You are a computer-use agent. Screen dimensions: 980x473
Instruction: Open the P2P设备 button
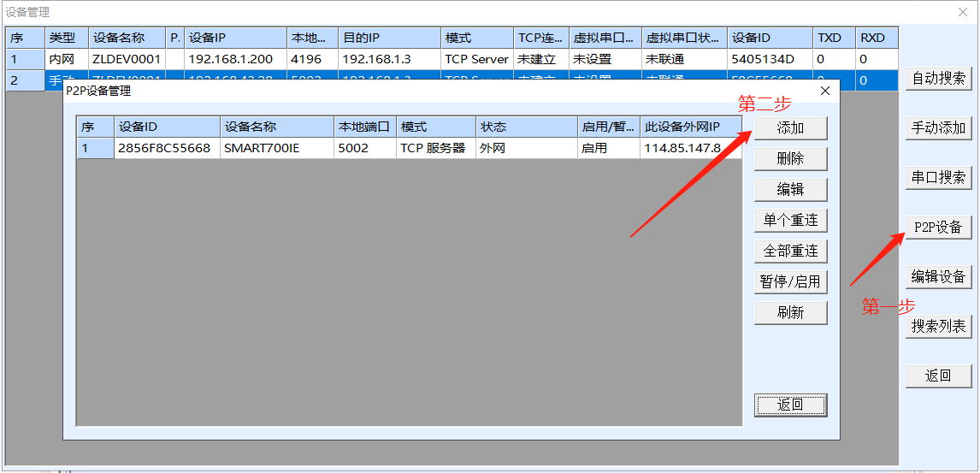coord(938,228)
